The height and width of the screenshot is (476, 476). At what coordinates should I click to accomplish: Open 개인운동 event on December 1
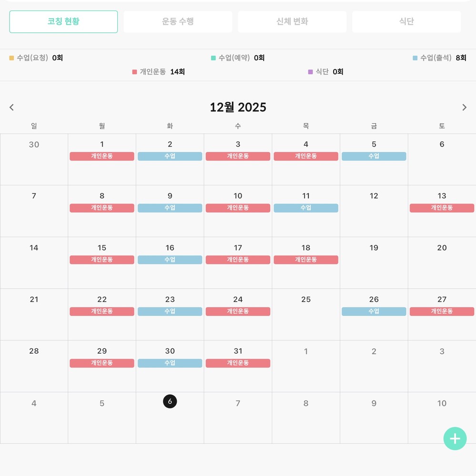pos(102,156)
